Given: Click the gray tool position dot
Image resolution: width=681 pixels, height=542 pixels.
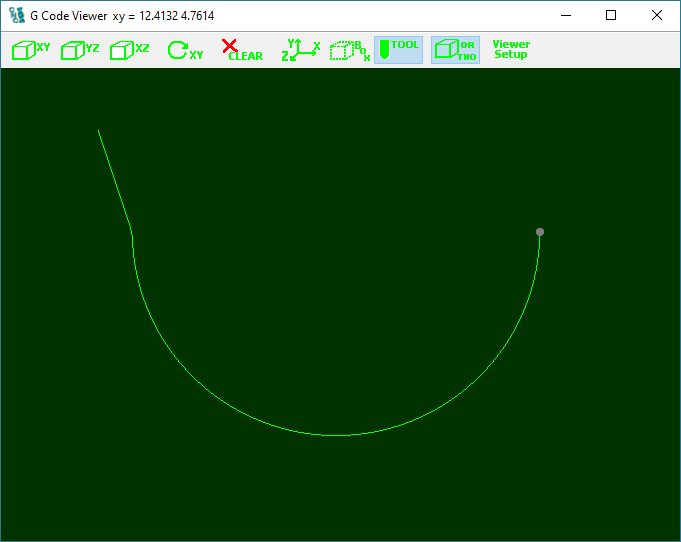Looking at the screenshot, I should pyautogui.click(x=540, y=232).
